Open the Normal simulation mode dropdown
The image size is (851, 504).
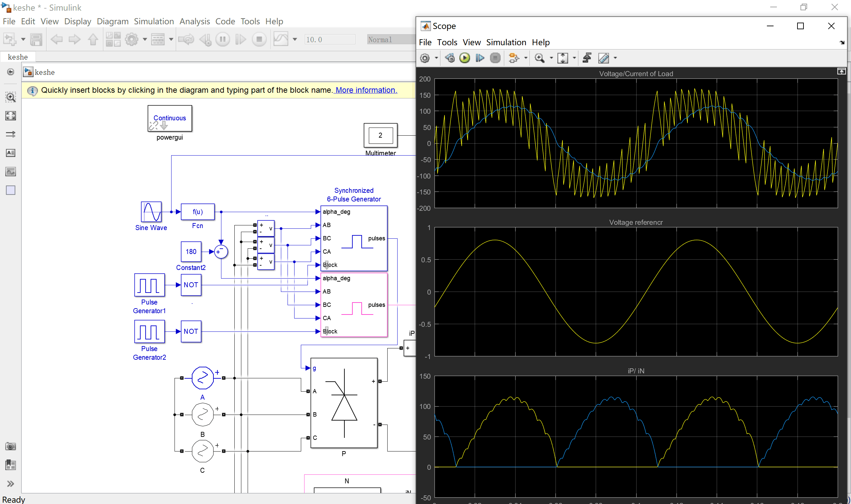(391, 40)
